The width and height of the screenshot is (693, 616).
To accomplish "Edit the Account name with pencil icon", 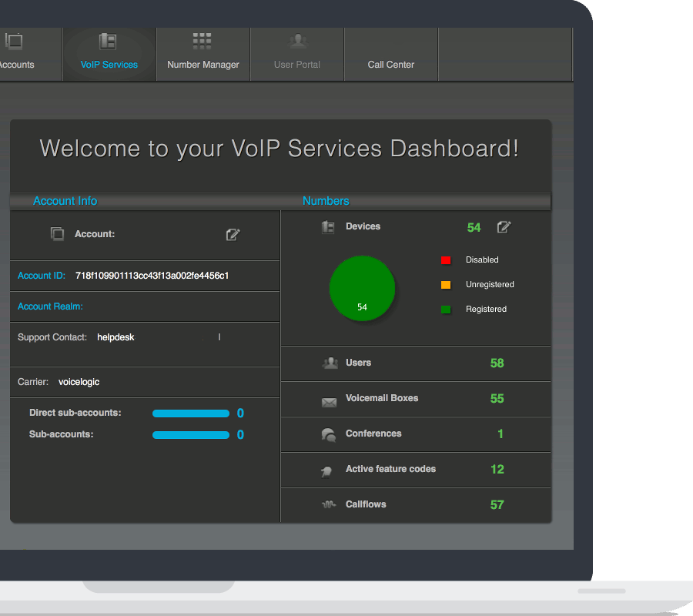I will [233, 235].
